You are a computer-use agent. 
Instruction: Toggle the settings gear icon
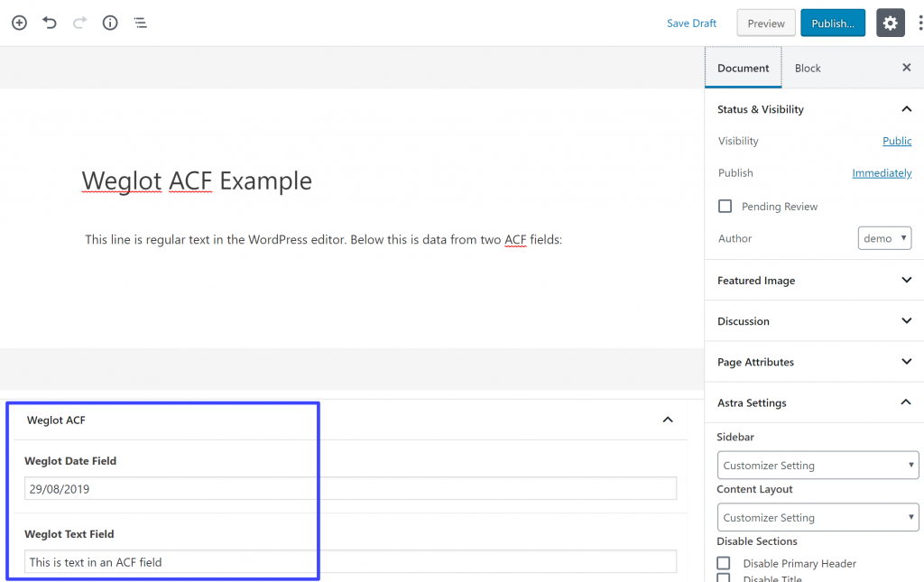(891, 23)
